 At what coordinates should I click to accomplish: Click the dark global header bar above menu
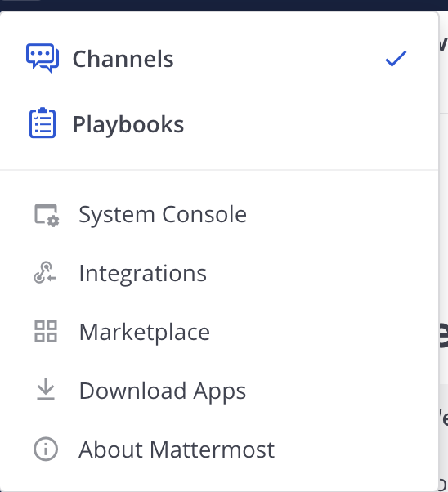224,5
